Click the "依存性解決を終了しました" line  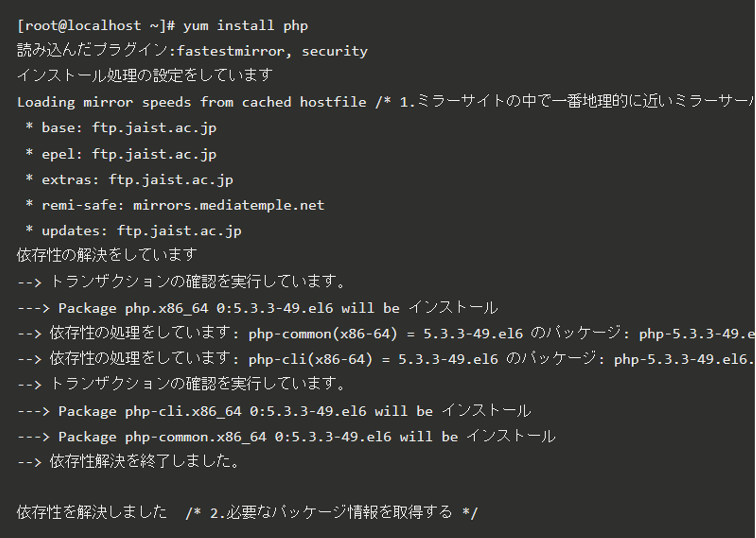point(144,461)
